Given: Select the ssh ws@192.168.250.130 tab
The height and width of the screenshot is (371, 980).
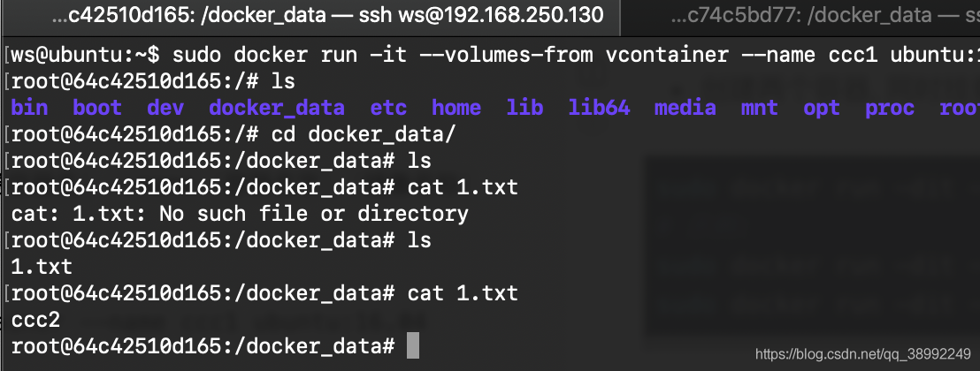Looking at the screenshot, I should pyautogui.click(x=327, y=16).
